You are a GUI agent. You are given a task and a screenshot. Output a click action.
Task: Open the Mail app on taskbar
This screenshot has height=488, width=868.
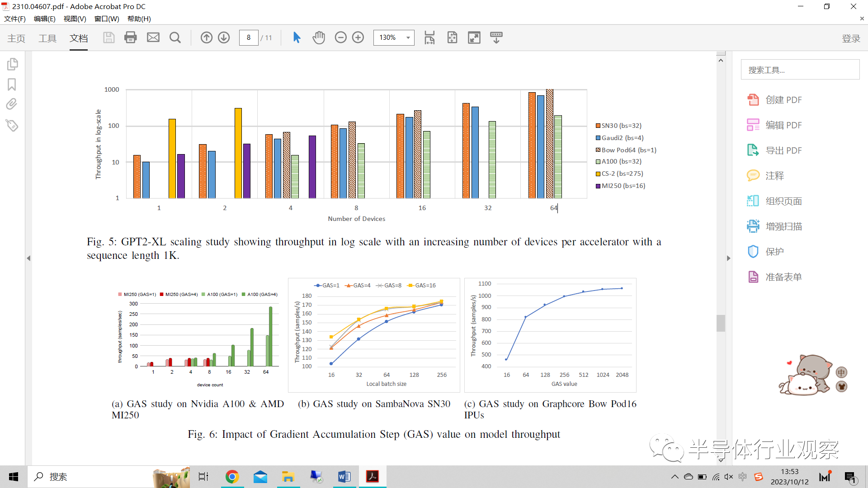260,477
